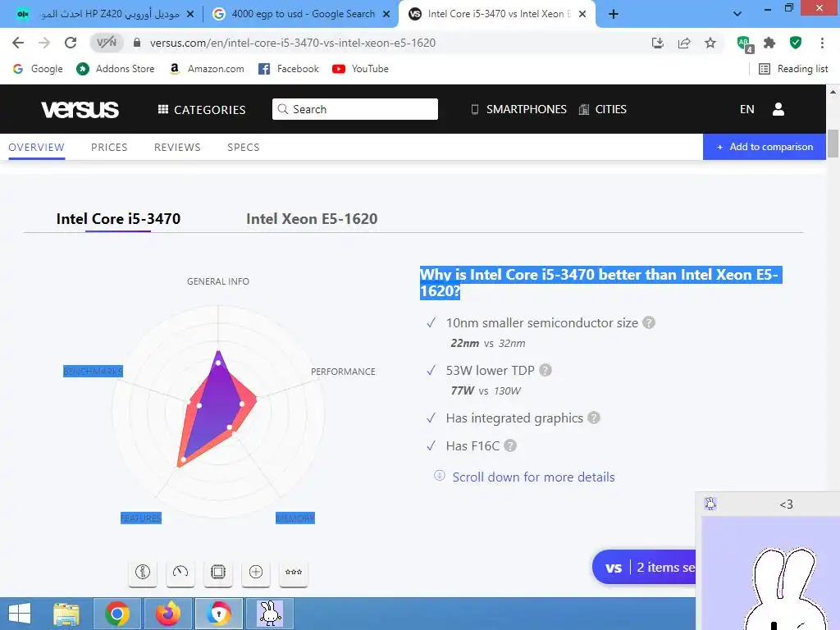Click the install page icon in address bar
This screenshot has width=840, height=630.
coord(658,43)
